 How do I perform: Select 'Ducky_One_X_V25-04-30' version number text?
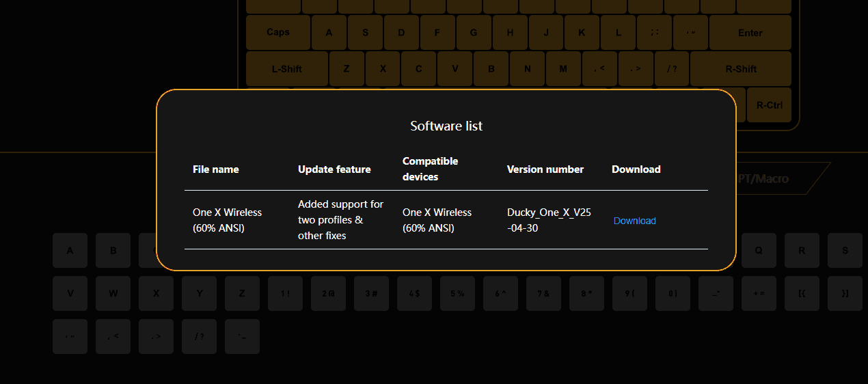549,220
